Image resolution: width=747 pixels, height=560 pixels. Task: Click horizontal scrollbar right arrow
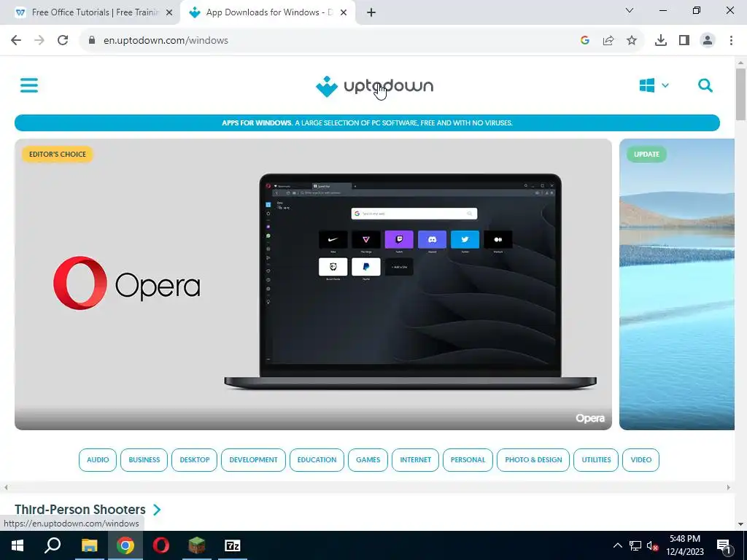point(728,487)
